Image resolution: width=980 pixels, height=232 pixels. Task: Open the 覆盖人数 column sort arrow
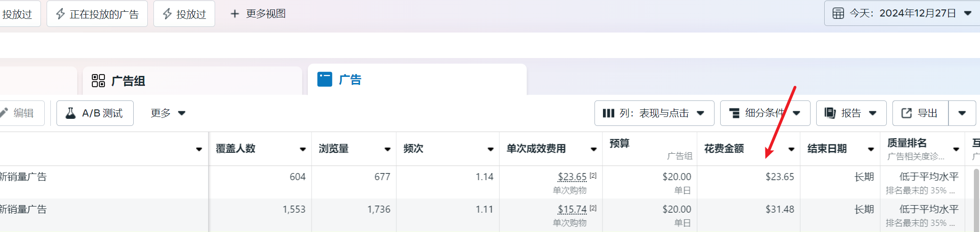coord(303,149)
